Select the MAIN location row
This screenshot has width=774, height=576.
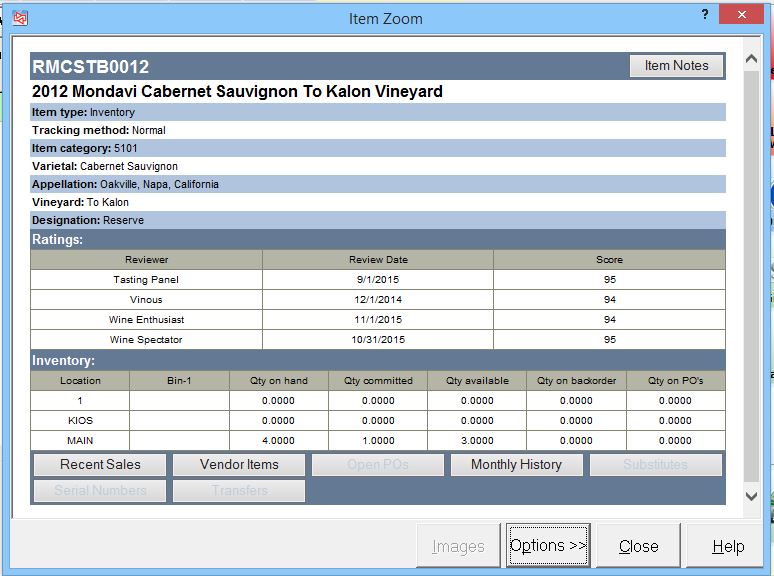pyautogui.click(x=80, y=440)
